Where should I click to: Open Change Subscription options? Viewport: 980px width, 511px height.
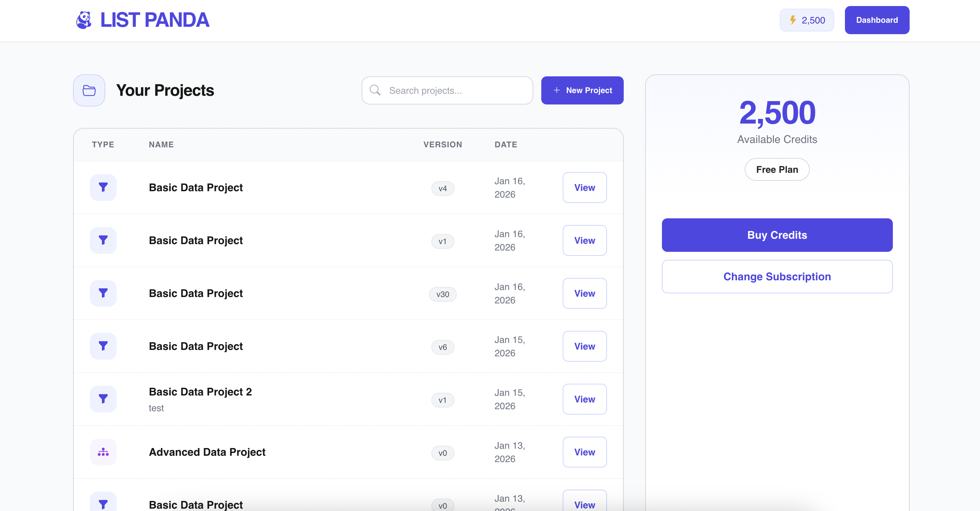[x=777, y=277]
